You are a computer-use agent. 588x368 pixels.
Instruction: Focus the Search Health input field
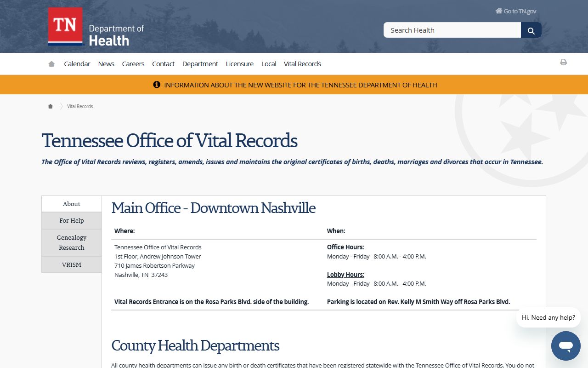[452, 30]
